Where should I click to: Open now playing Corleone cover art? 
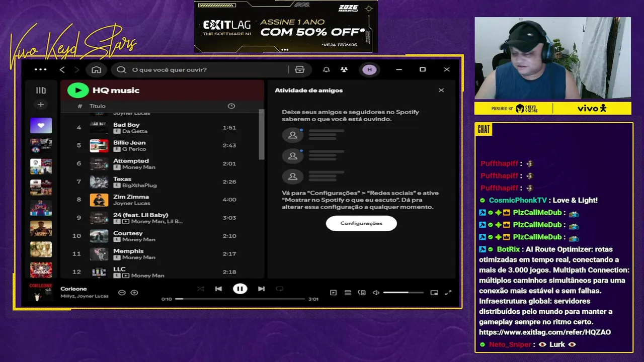click(41, 292)
